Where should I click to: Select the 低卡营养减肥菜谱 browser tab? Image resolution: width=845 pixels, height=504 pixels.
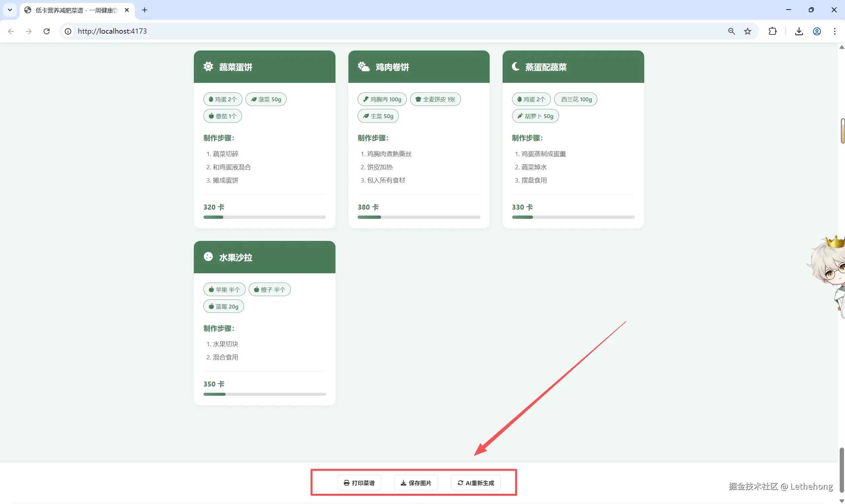click(77, 10)
